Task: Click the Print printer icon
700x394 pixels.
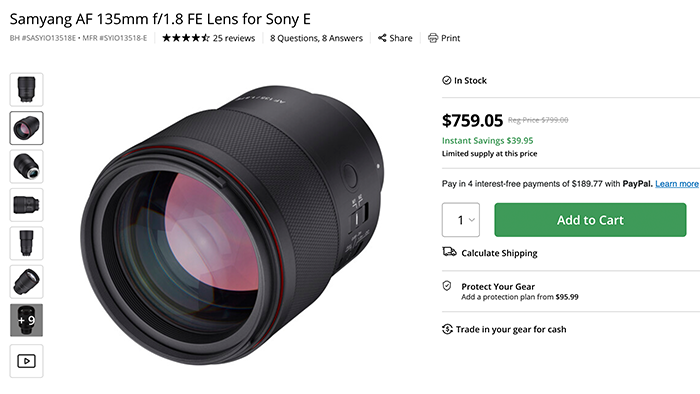Action: click(433, 38)
